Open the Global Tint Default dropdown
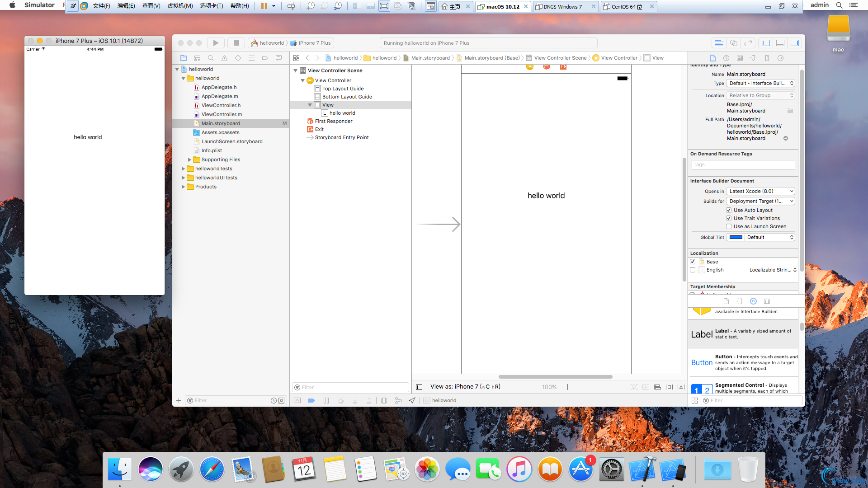The width and height of the screenshot is (868, 488). [769, 237]
